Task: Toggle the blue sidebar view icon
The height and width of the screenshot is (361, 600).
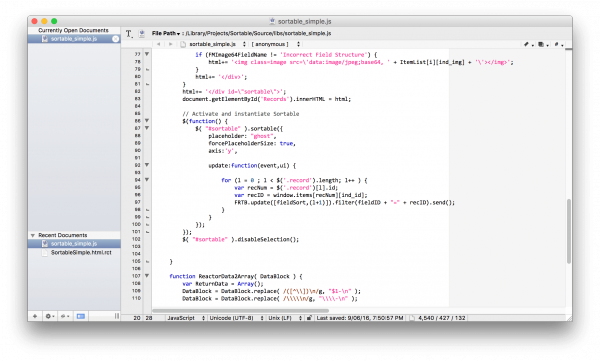Action: click(x=81, y=316)
